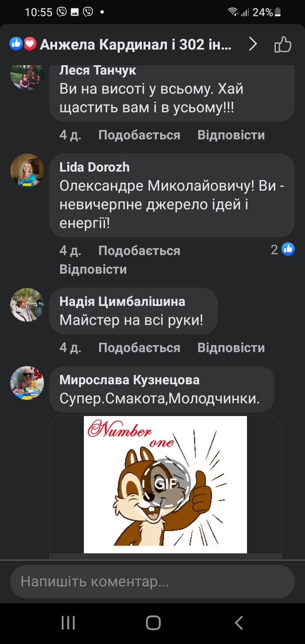Tap the thumbs-up like icon in header
The height and width of the screenshot is (644, 305).
283,44
